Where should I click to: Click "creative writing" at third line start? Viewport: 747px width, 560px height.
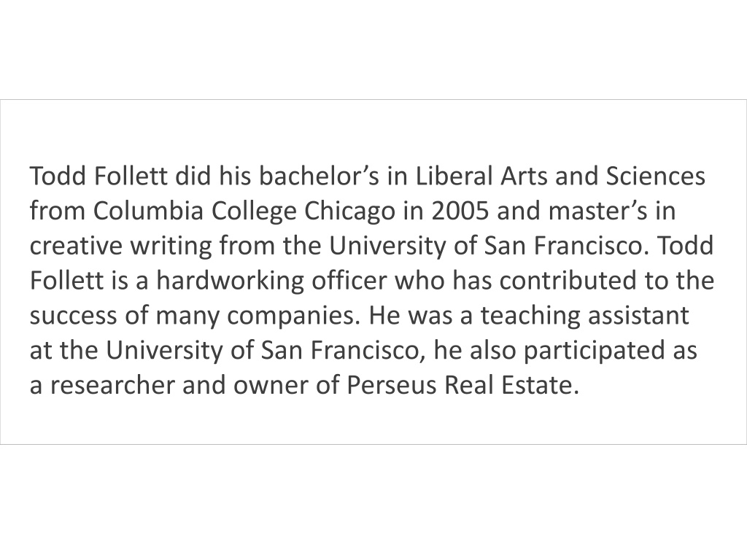click(120, 246)
